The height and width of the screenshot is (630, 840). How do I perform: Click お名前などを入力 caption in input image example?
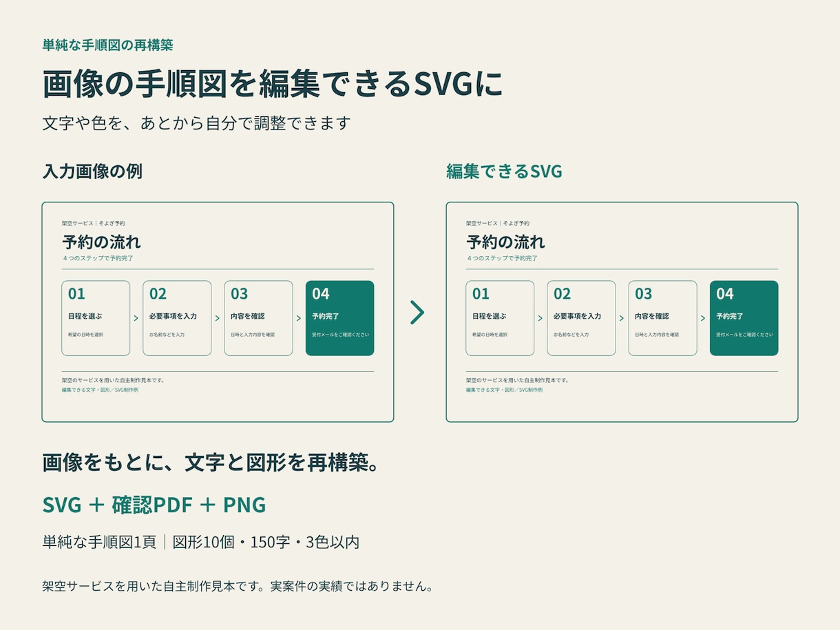click(167, 335)
